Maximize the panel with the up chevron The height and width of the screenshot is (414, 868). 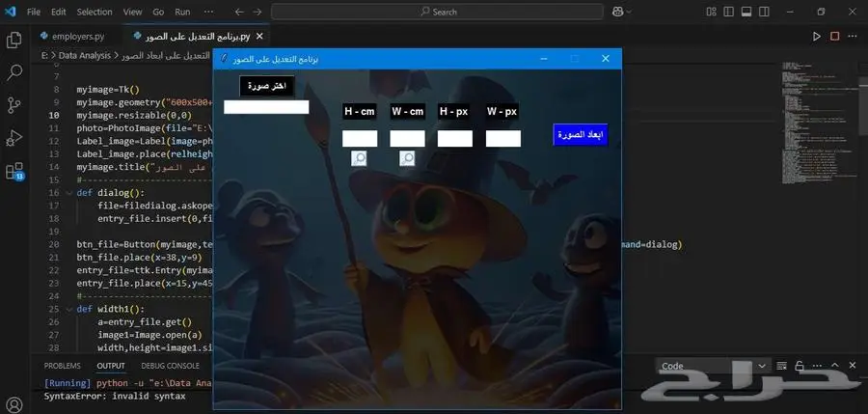point(835,365)
